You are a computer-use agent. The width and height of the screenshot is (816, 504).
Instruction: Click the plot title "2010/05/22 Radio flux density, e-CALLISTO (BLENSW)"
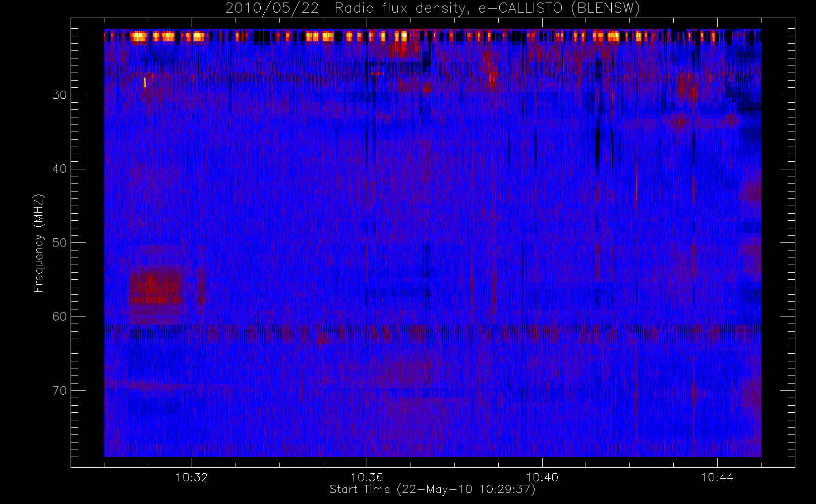coord(432,9)
